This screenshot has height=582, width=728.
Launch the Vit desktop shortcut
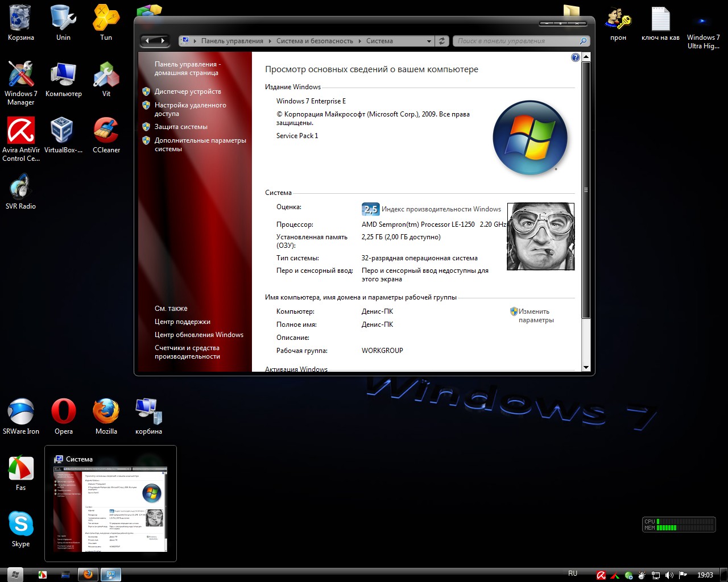click(x=106, y=79)
